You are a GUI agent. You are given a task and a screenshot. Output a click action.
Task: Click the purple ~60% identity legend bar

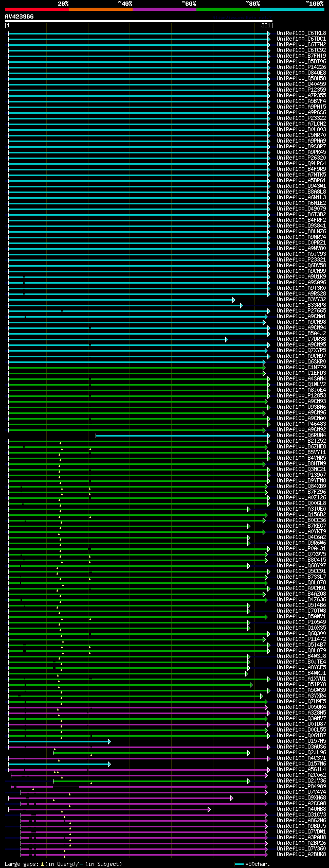point(164,9)
